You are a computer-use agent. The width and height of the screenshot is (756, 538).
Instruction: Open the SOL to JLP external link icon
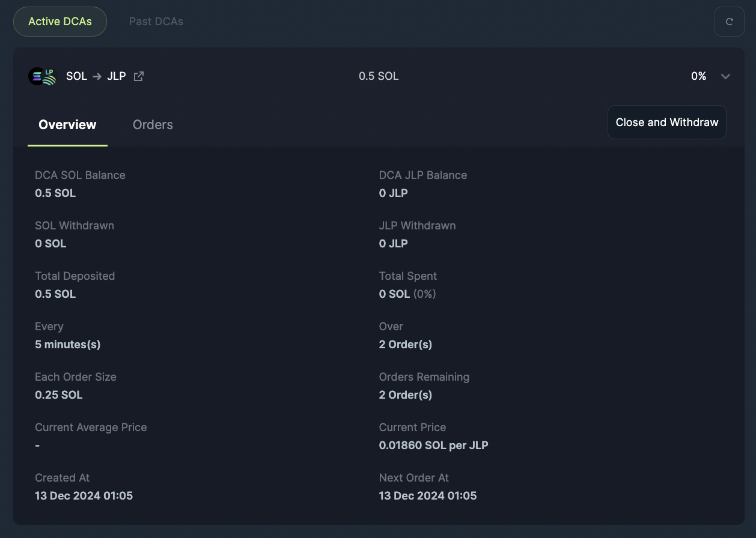(x=139, y=76)
